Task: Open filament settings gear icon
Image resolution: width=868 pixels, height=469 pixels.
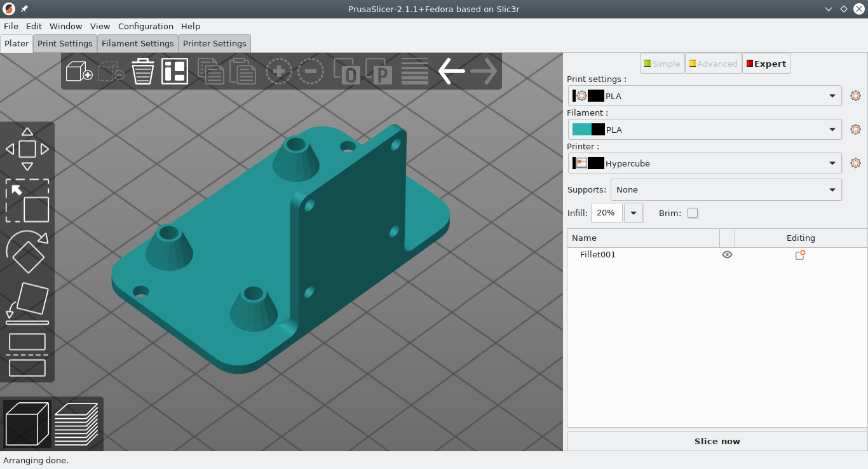Action: [855, 130]
